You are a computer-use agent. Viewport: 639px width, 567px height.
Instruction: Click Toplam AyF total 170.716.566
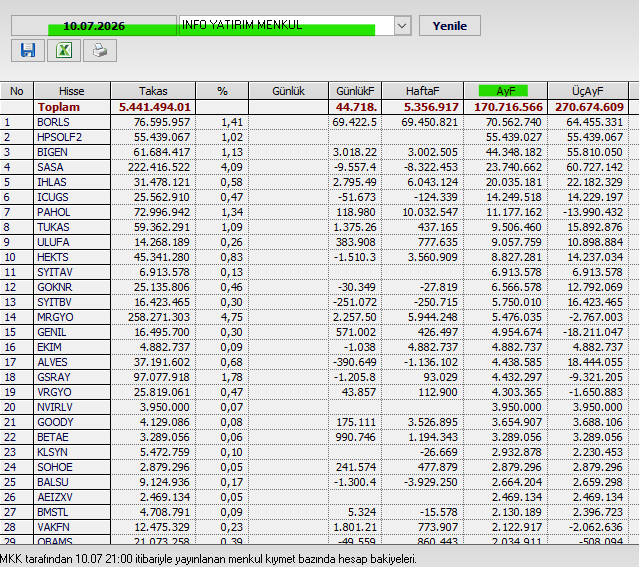point(508,107)
